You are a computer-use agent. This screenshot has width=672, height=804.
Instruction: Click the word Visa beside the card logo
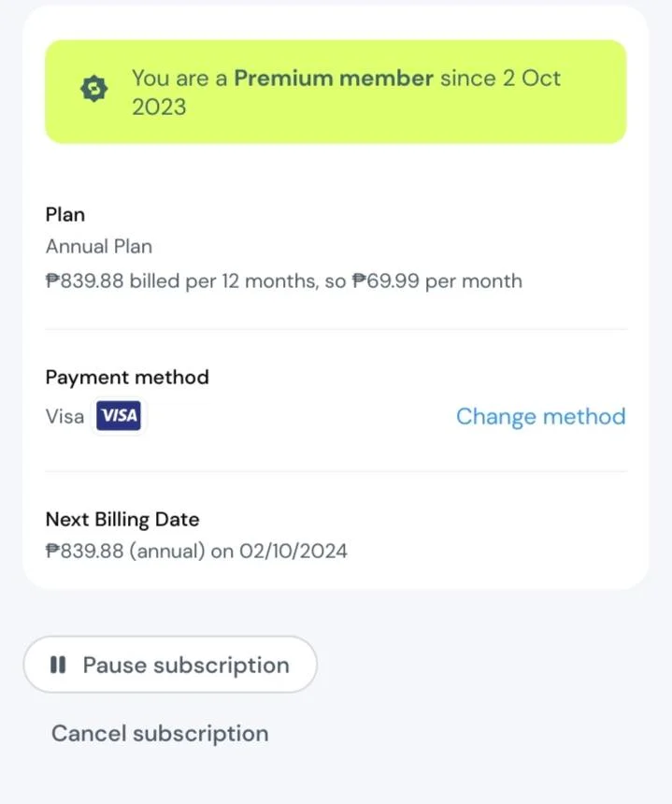pos(64,416)
